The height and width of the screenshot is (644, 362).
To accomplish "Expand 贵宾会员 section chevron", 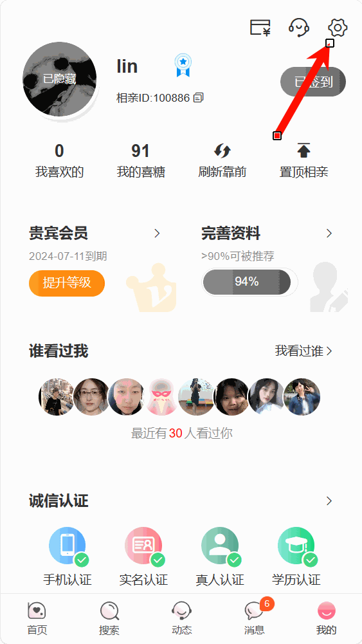I will [x=157, y=234].
